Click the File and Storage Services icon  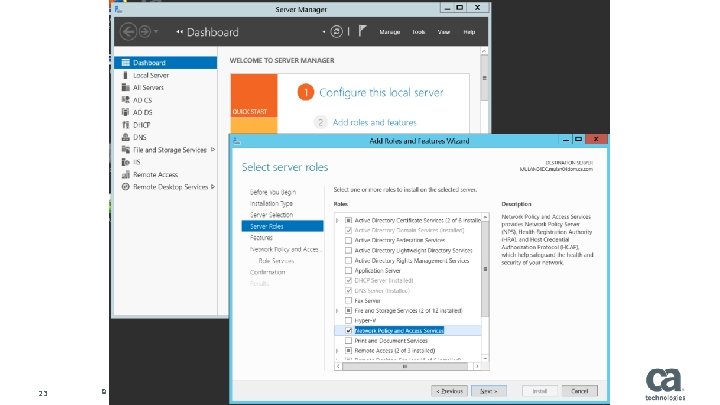pos(125,150)
